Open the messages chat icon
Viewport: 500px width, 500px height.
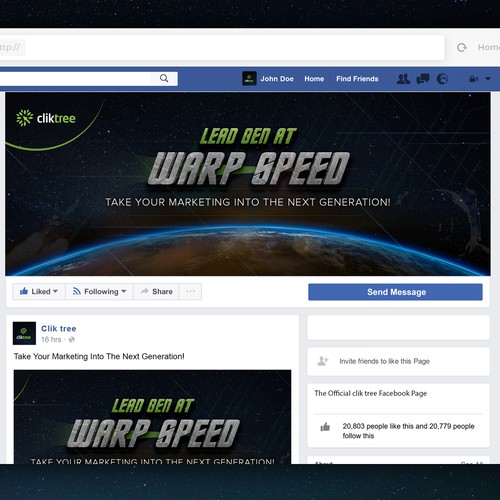tap(423, 79)
